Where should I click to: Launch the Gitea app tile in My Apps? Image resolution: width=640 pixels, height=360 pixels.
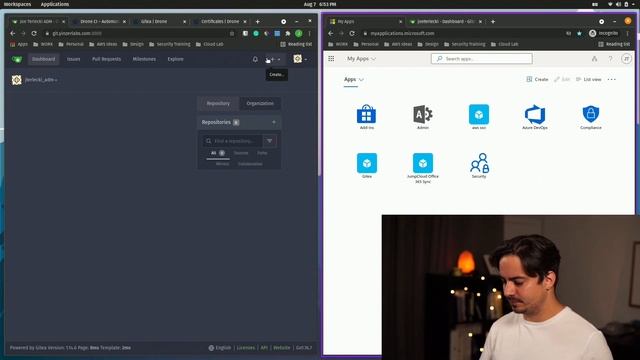pos(367,166)
